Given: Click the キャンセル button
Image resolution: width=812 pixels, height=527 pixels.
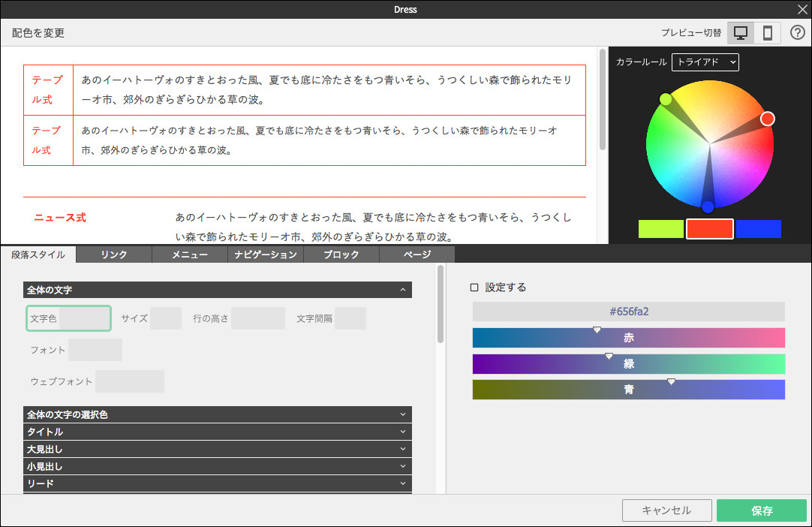Looking at the screenshot, I should click(x=667, y=510).
